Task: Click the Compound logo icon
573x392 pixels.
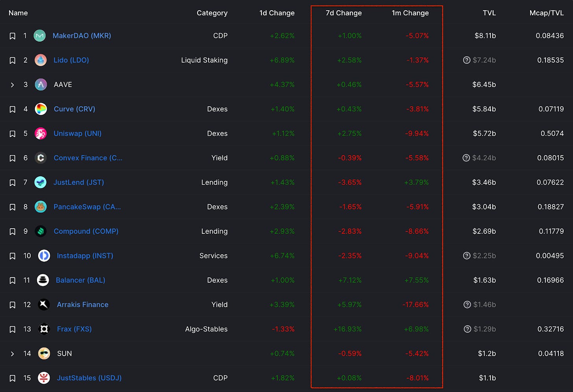Action: coord(41,231)
